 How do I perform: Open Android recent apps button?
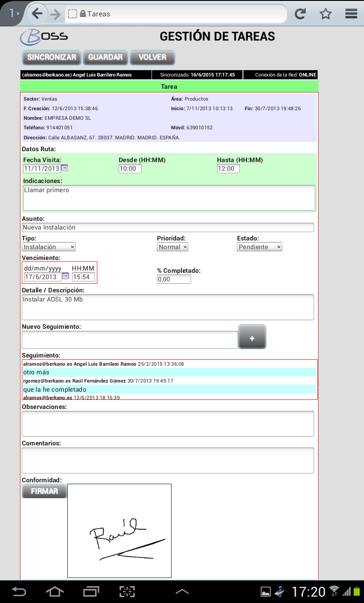coord(91,591)
